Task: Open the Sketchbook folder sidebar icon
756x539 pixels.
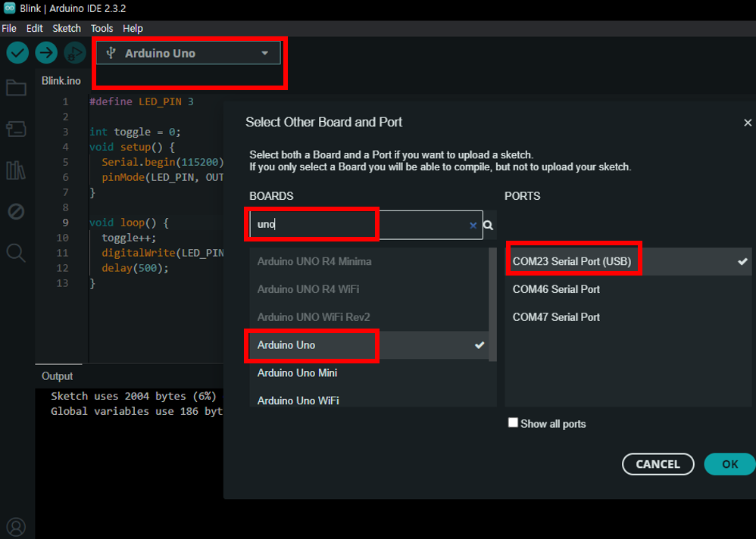Action: [16, 88]
